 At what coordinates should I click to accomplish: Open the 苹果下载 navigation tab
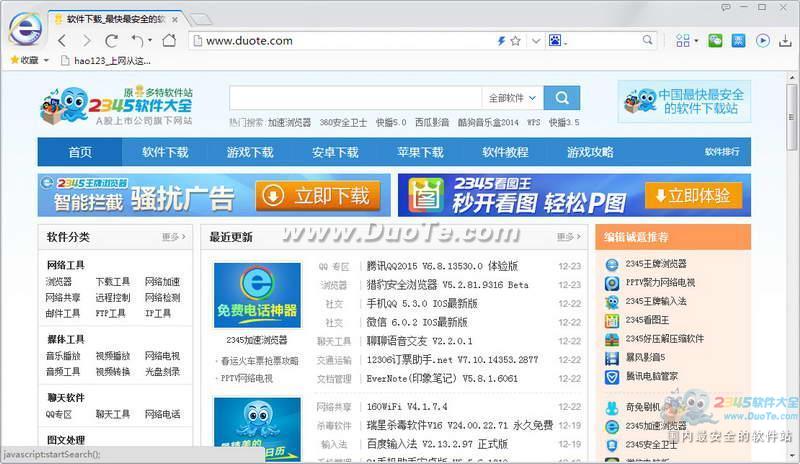pos(420,152)
